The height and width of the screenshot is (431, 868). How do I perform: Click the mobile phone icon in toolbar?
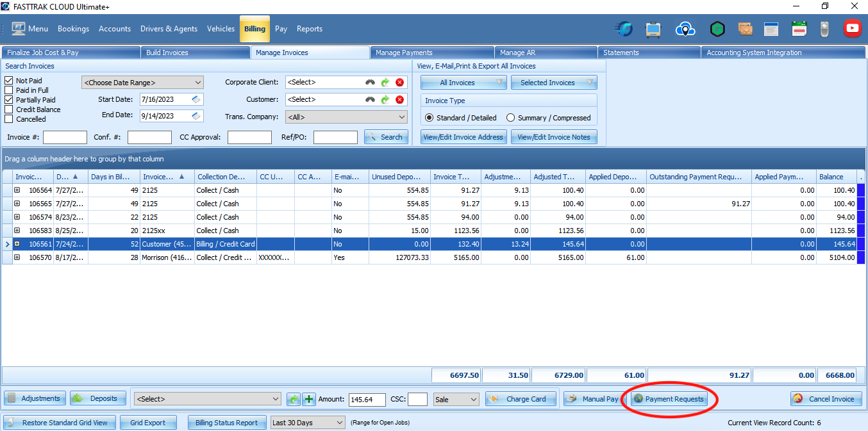click(825, 29)
